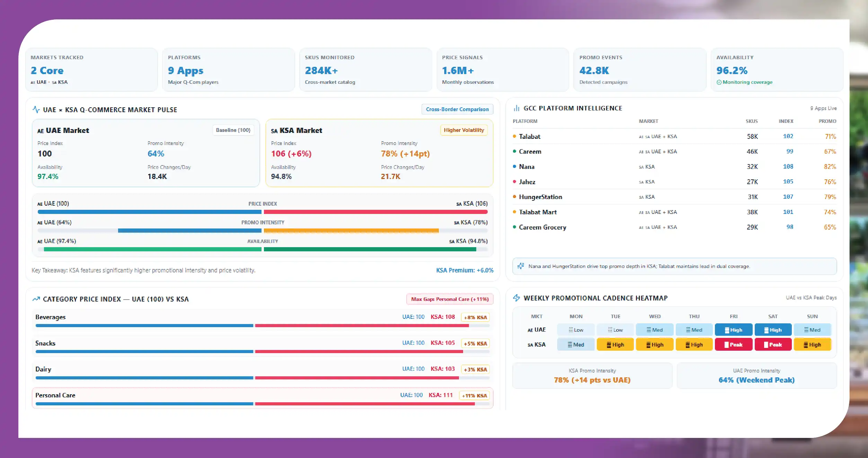Click the orange dot beside HungerStation
The height and width of the screenshot is (458, 868).
pos(514,197)
